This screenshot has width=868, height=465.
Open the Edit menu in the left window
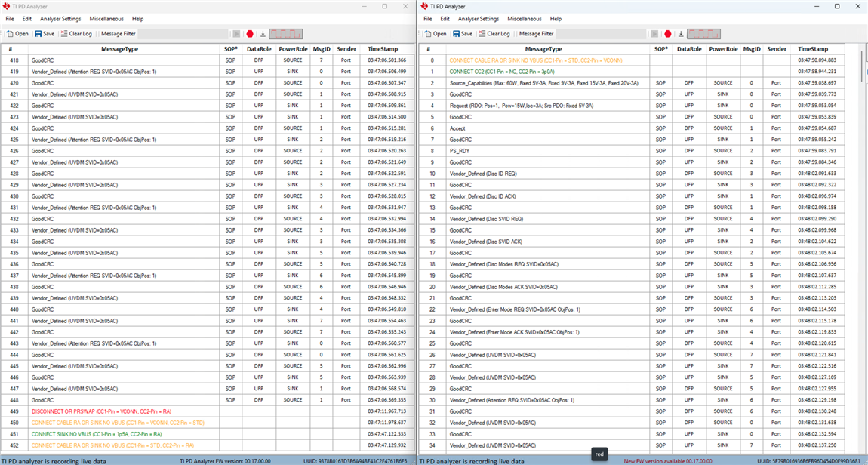point(27,19)
